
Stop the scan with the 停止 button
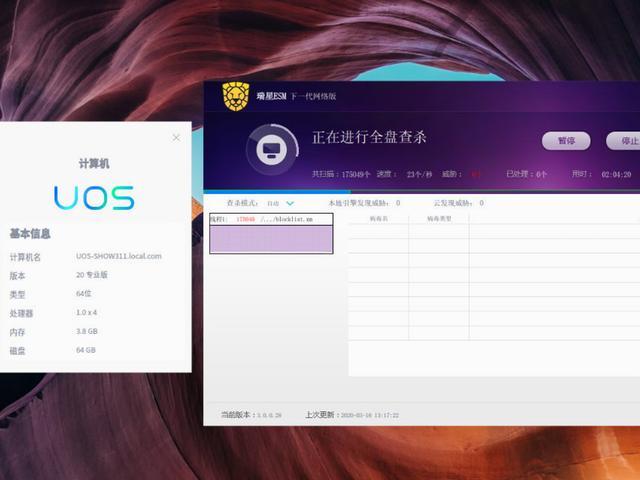[x=624, y=141]
